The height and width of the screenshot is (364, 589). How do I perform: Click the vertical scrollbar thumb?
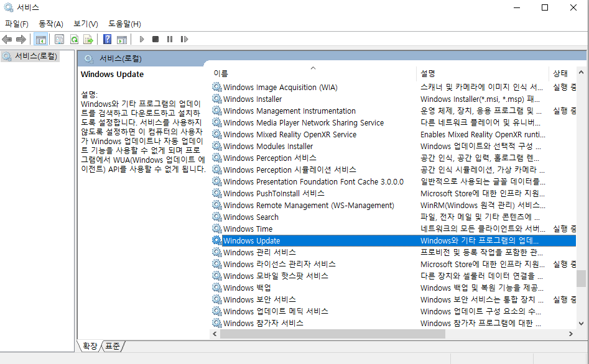pos(581,278)
